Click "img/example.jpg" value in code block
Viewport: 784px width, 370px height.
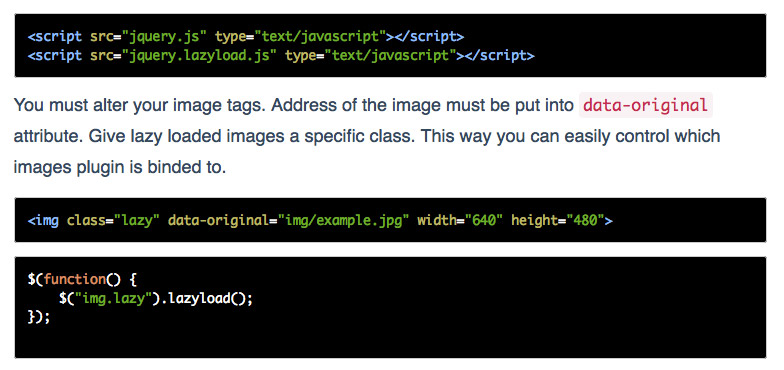point(344,220)
